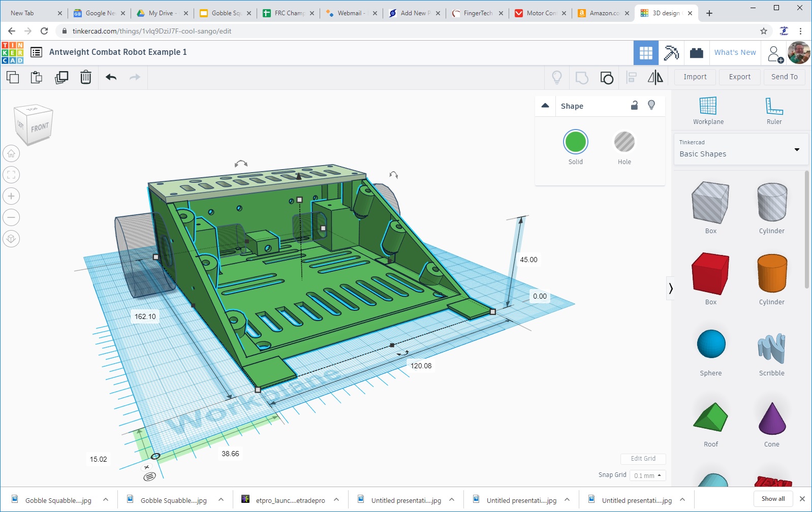Click the Export button
The height and width of the screenshot is (512, 812).
tap(739, 77)
